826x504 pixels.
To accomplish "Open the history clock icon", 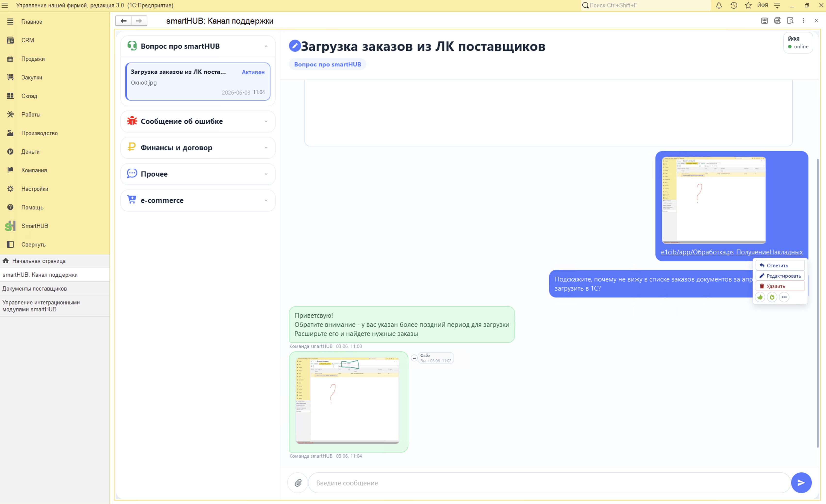I will pyautogui.click(x=734, y=5).
